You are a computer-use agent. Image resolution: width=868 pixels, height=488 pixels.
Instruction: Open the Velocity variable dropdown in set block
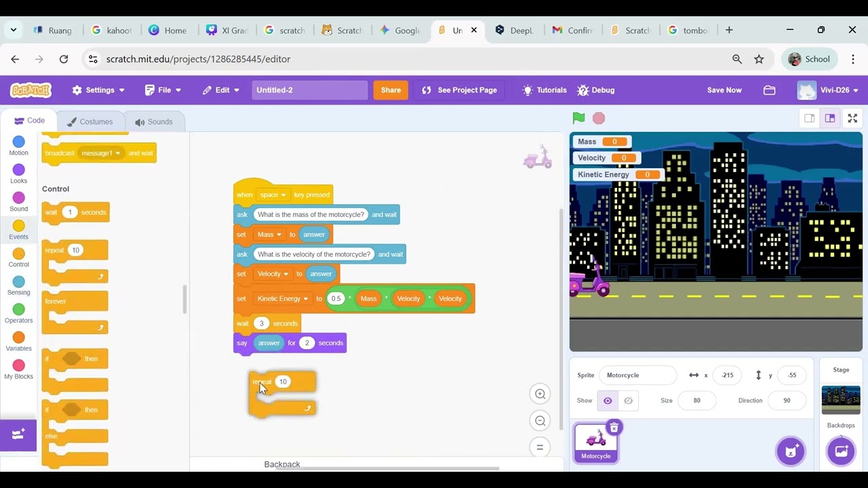click(x=273, y=274)
